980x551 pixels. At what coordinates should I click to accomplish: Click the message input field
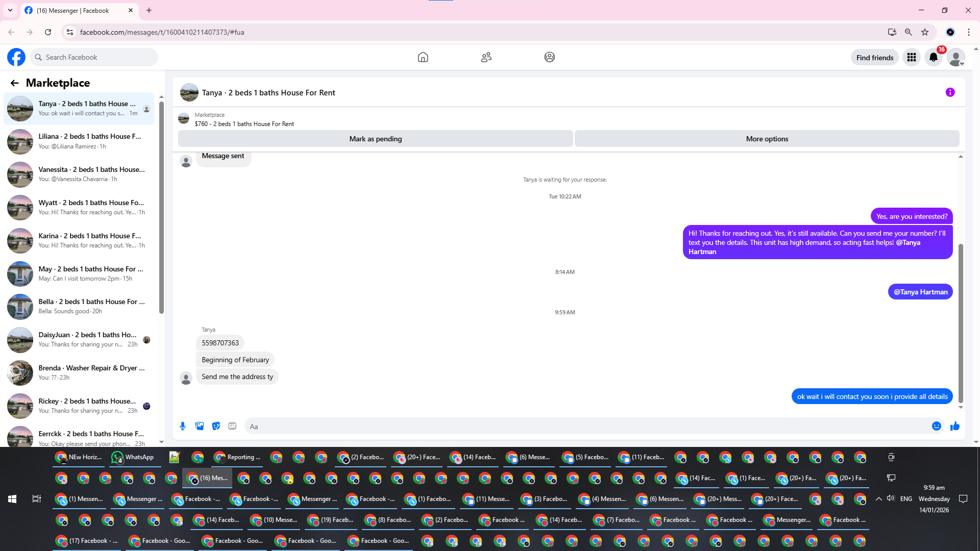click(x=587, y=426)
